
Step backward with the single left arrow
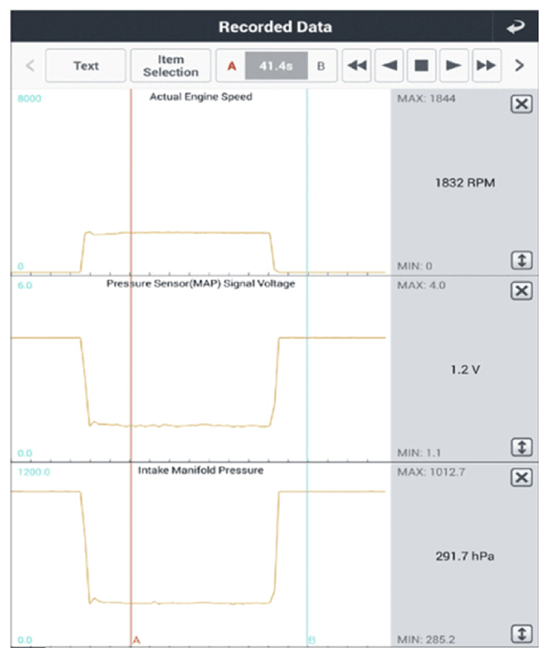coord(389,65)
